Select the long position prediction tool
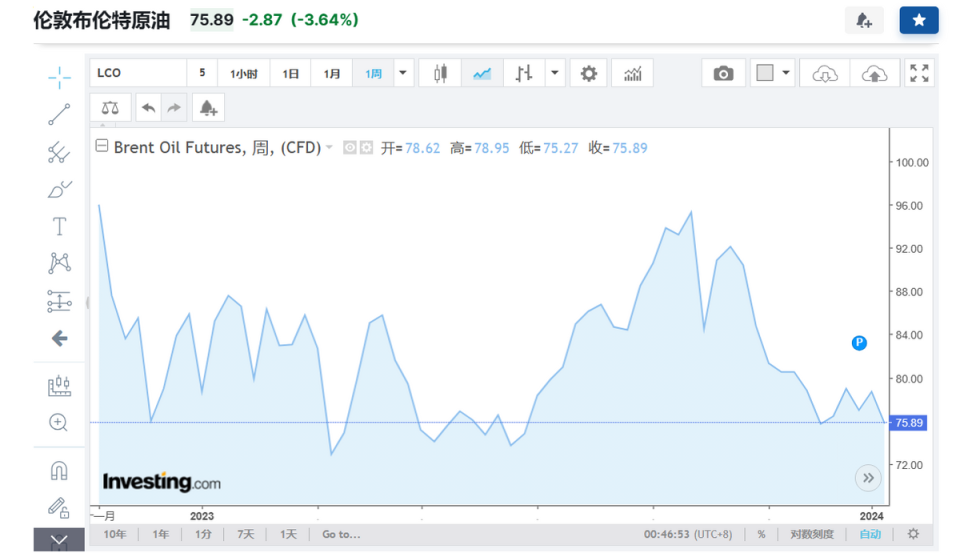Screen dimensions: 960x557 point(59,301)
